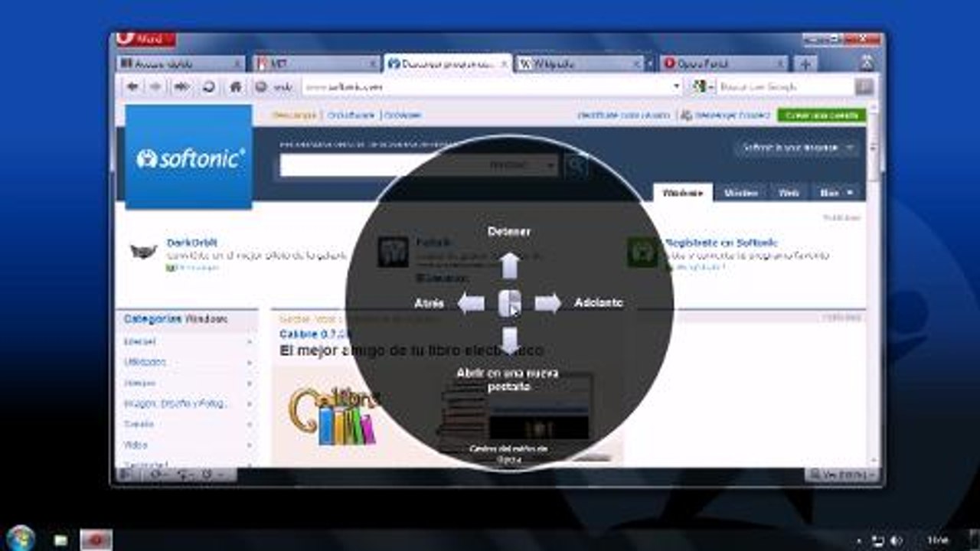Open the zoom Ver percentage control
This screenshot has width=980, height=551.
click(x=842, y=474)
